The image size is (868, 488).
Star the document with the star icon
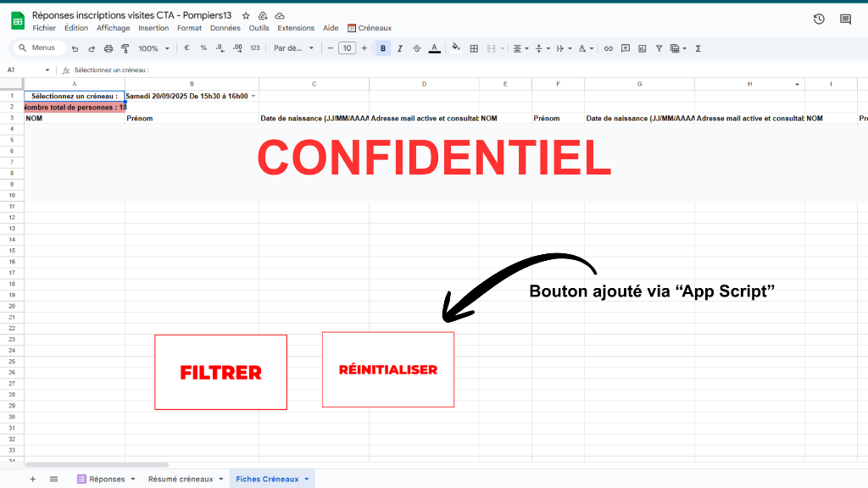click(246, 16)
